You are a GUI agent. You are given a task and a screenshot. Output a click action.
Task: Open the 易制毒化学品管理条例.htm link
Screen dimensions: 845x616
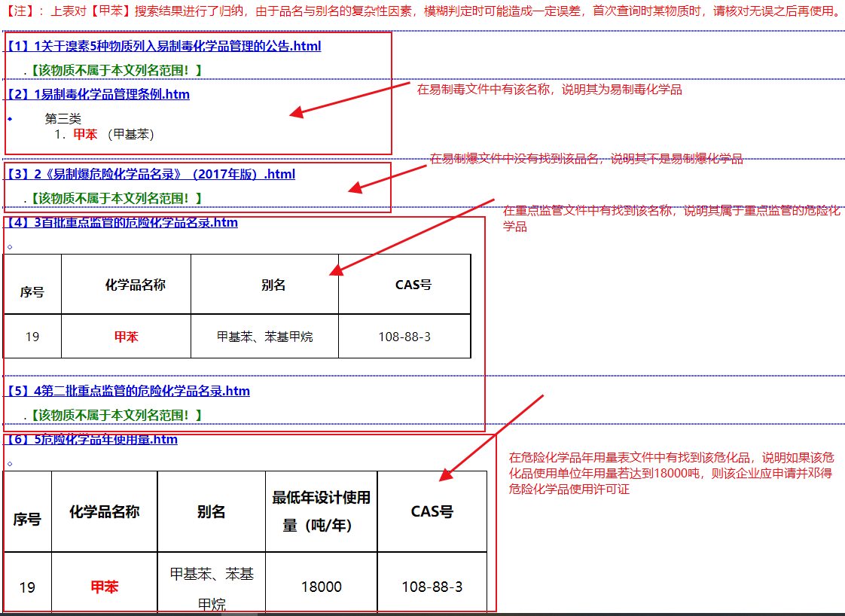coord(98,94)
